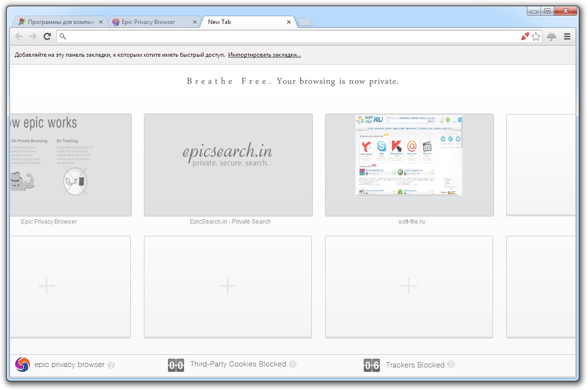Click the search magnifier in the address bar
The height and width of the screenshot is (390, 588).
tap(62, 36)
